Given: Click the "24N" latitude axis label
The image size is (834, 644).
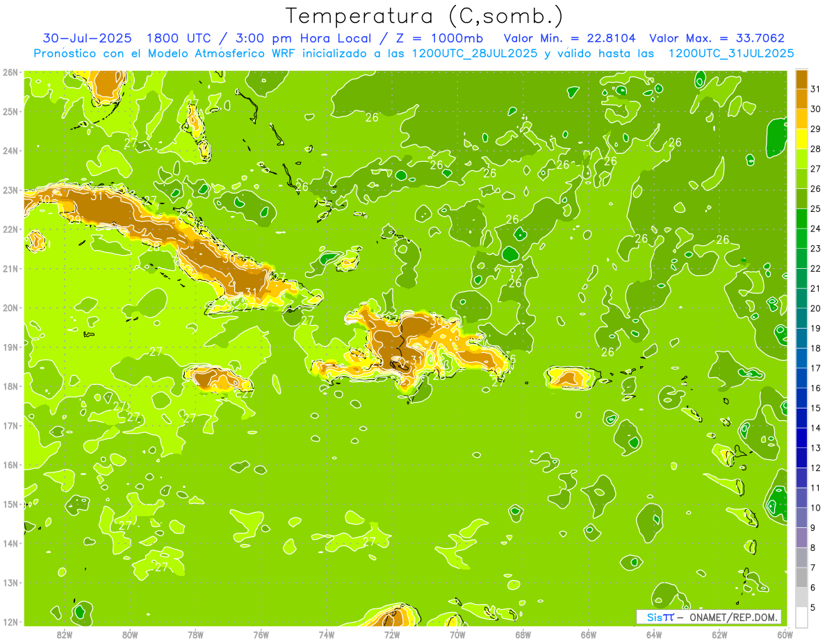Looking at the screenshot, I should 10,151.
